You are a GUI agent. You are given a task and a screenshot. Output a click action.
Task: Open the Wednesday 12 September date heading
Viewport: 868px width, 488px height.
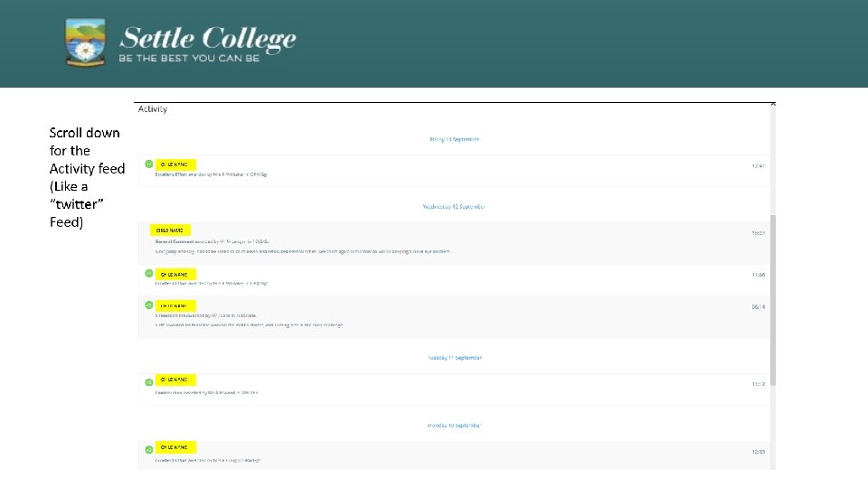pos(454,207)
